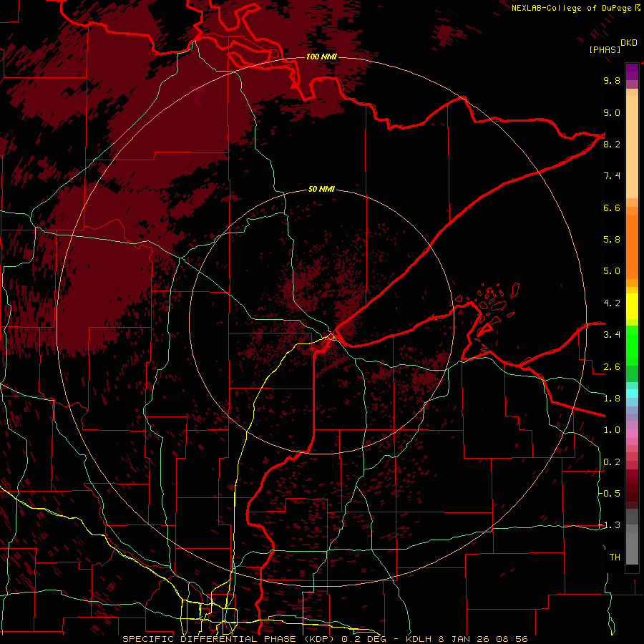This screenshot has width=644, height=644.
Task: Click the "[PHAS]" label near the color scale
Action: (x=605, y=49)
